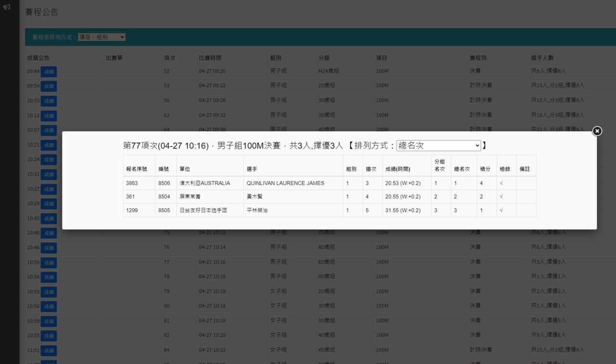Open 成績 button for item 53
The image size is (616, 364).
click(x=49, y=86)
